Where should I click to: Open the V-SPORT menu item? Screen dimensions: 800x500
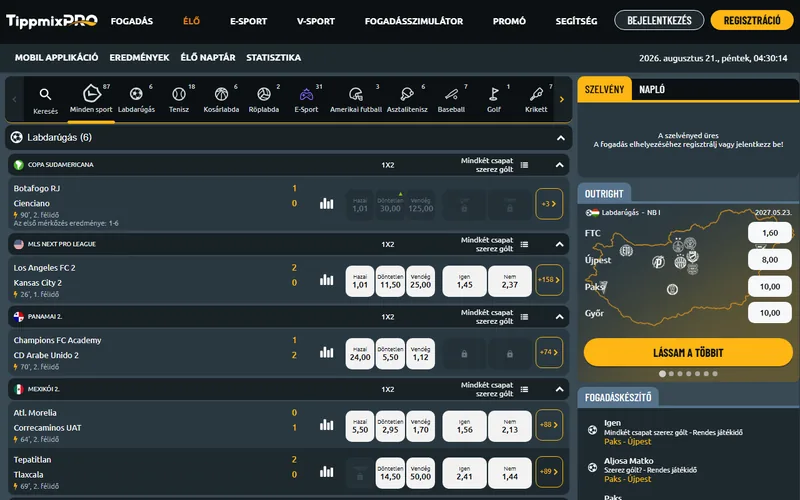[316, 21]
